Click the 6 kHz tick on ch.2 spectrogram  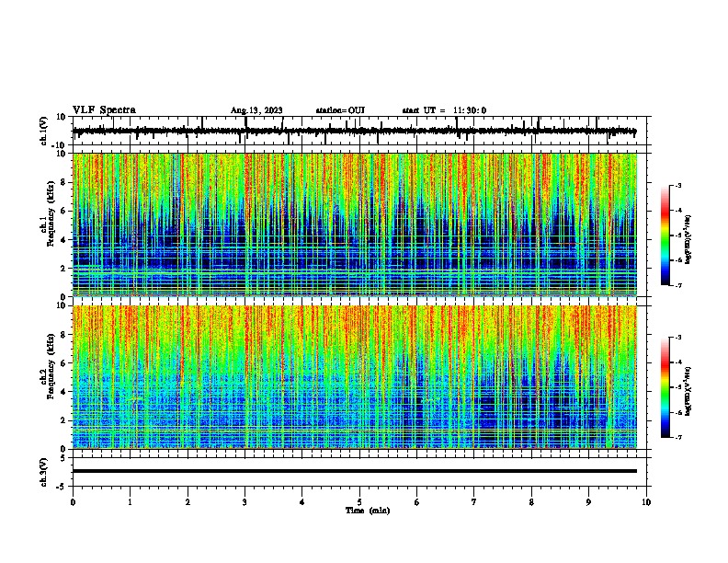pyautogui.click(x=63, y=363)
